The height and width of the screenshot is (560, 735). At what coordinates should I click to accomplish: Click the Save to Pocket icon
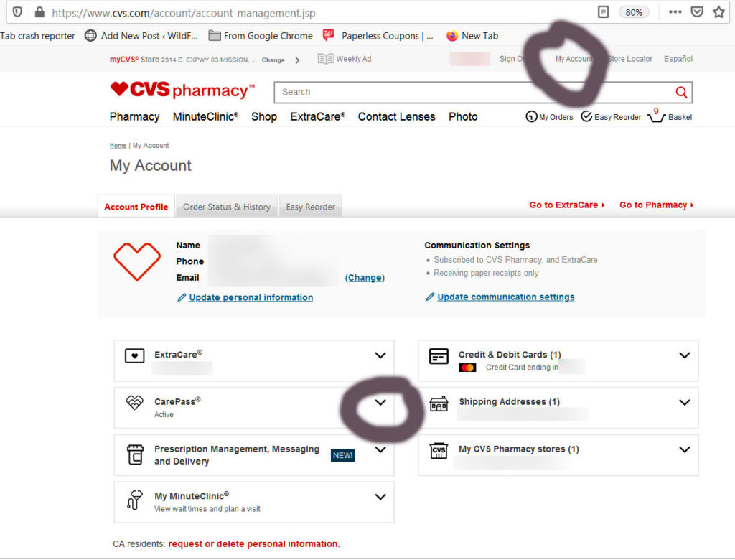click(697, 11)
